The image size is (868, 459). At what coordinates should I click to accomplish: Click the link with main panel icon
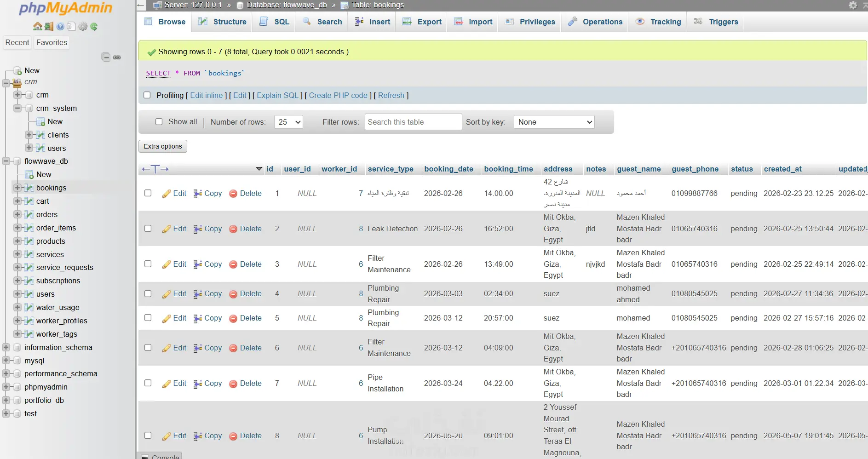[117, 57]
